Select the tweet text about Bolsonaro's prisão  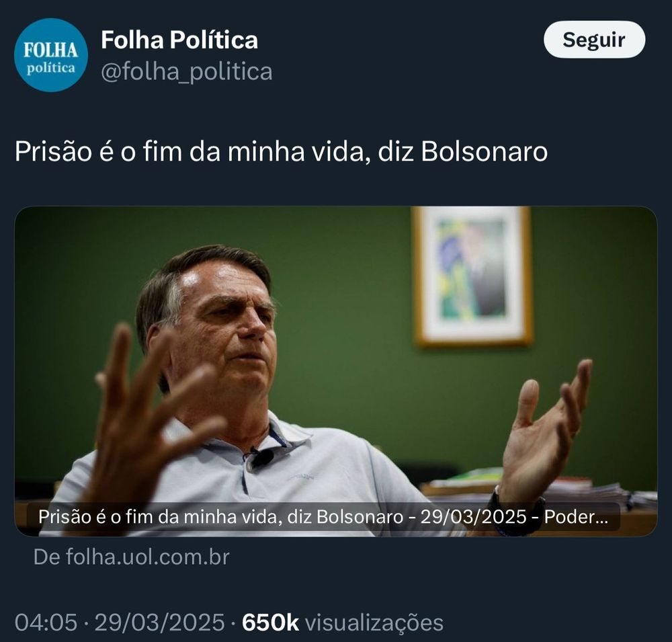[x=281, y=151]
